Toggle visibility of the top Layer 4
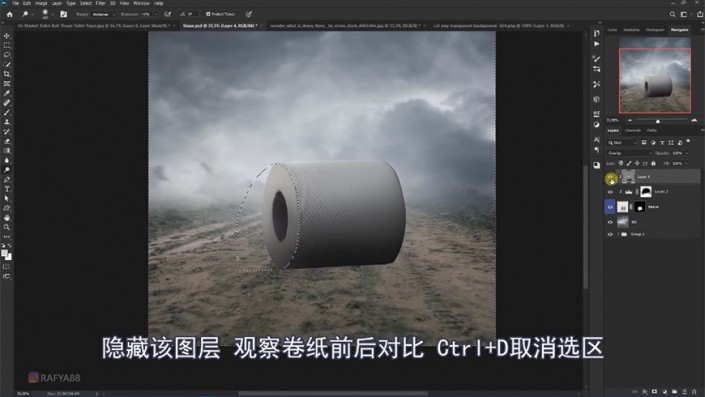This screenshot has width=705, height=397. (x=611, y=178)
